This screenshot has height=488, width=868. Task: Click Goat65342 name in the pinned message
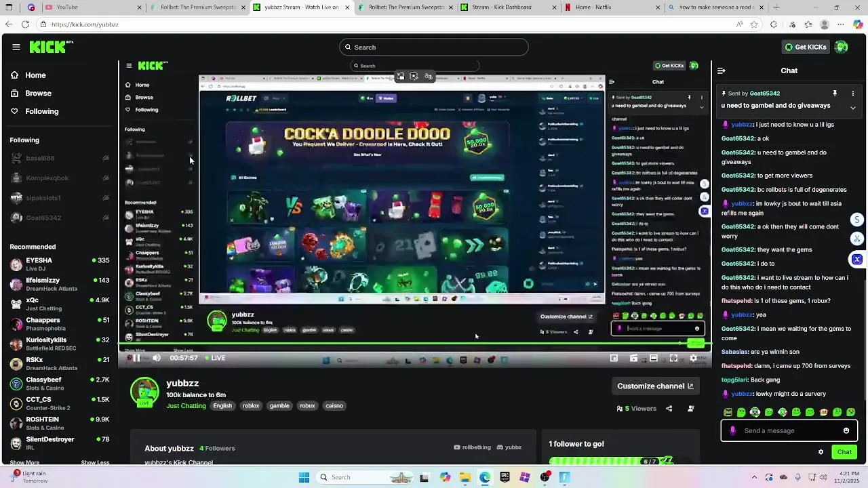764,94
